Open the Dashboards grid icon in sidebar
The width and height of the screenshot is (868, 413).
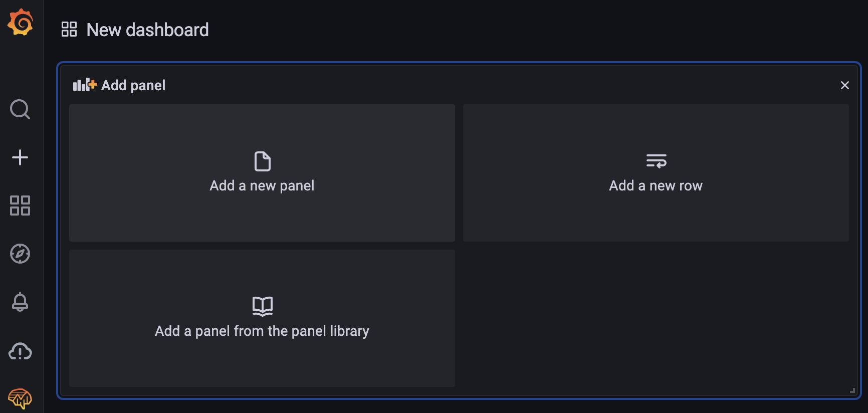[x=20, y=205]
